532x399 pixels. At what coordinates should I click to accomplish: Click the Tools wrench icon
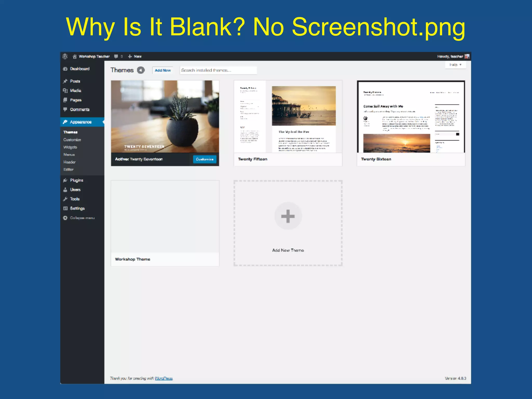coord(65,199)
